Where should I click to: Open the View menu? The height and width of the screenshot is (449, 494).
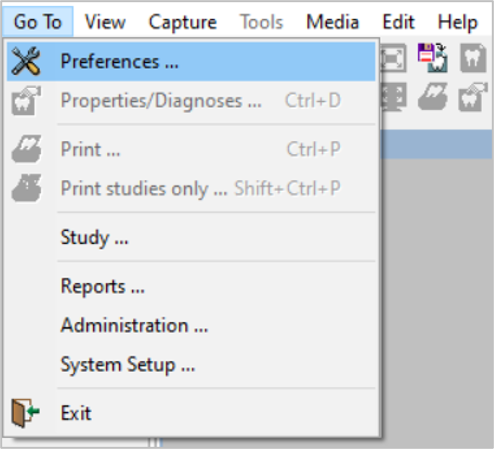pyautogui.click(x=105, y=22)
